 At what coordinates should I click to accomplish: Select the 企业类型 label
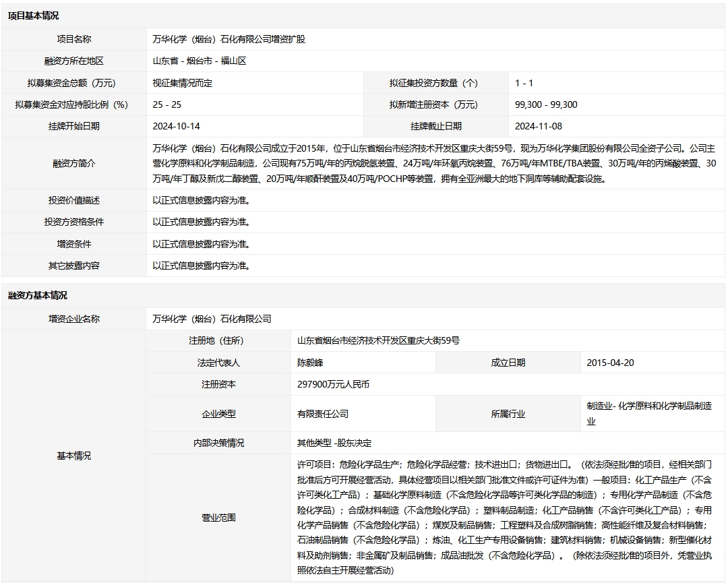click(218, 414)
